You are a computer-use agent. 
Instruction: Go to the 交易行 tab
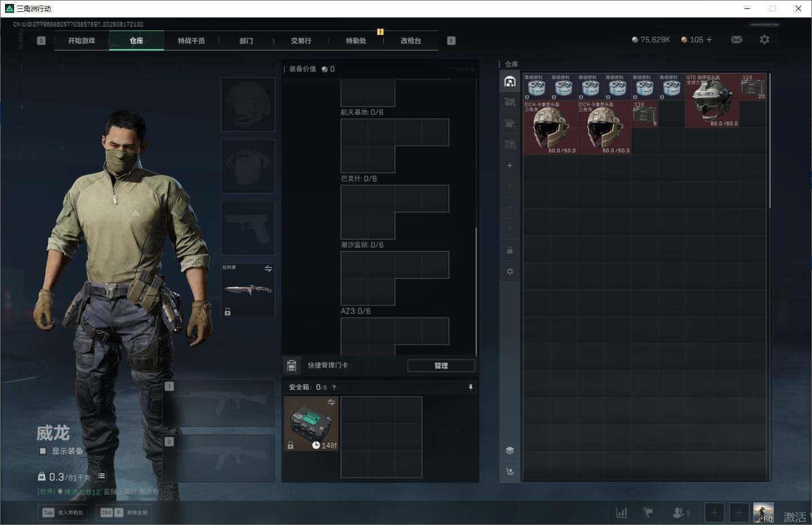tap(301, 41)
